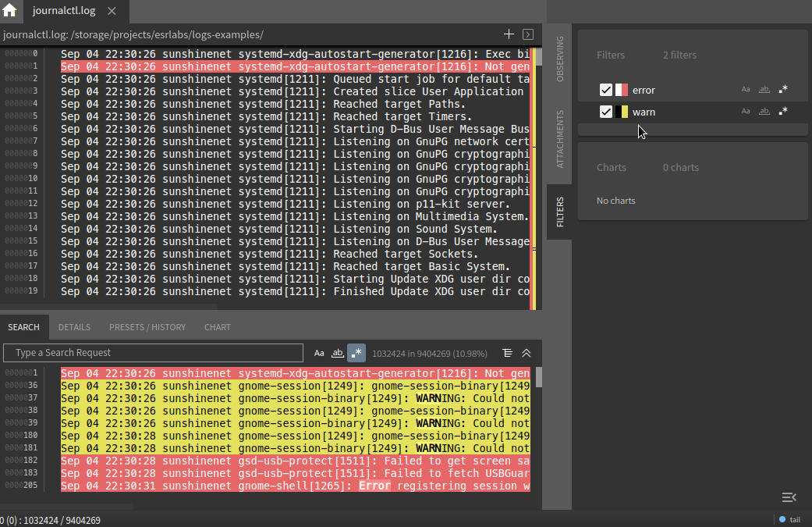This screenshot has height=527, width=812.
Task: Click the search results list-options icon
Action: coord(508,353)
